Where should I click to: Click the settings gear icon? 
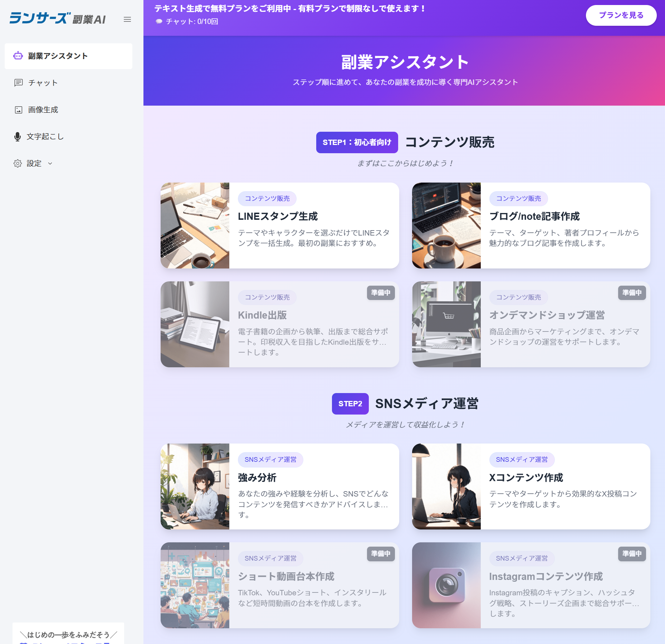[18, 164]
